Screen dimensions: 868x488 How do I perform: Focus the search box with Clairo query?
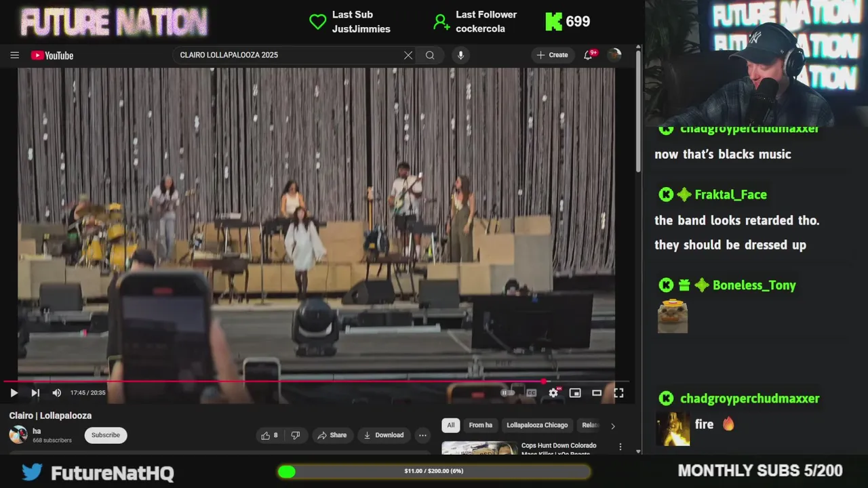click(288, 55)
